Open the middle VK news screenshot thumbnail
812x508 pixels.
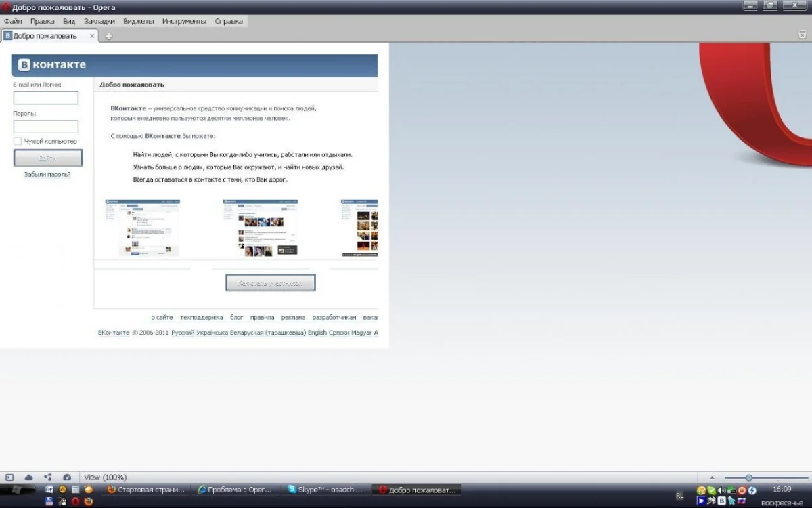(x=261, y=228)
